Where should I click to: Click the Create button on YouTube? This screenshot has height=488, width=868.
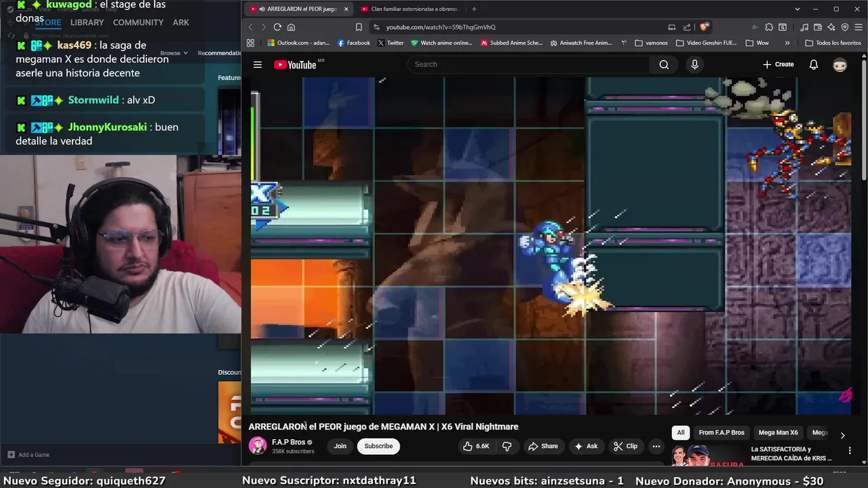[778, 64]
